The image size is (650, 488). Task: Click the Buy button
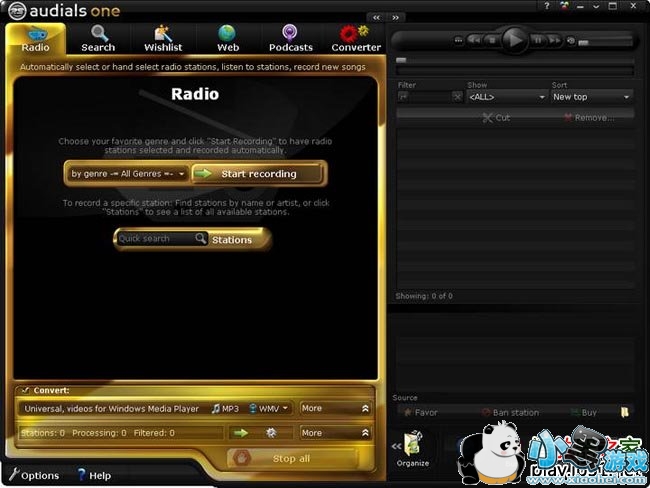coord(584,413)
